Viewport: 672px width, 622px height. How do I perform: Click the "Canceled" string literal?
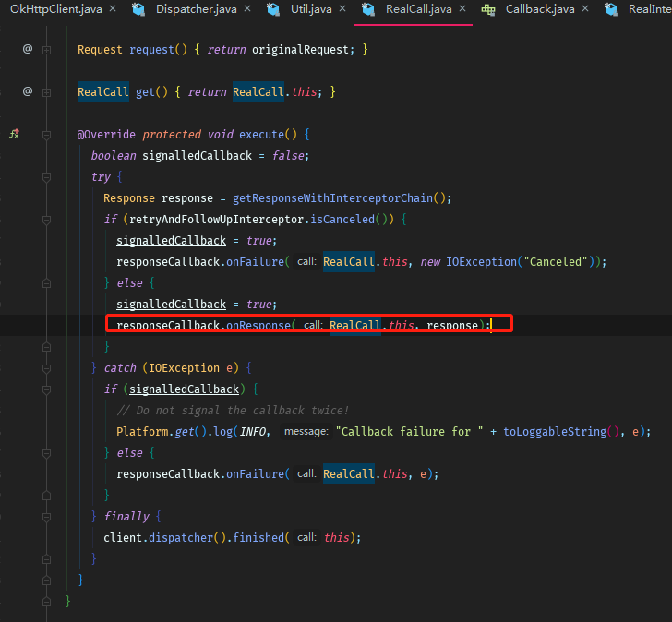pos(556,262)
